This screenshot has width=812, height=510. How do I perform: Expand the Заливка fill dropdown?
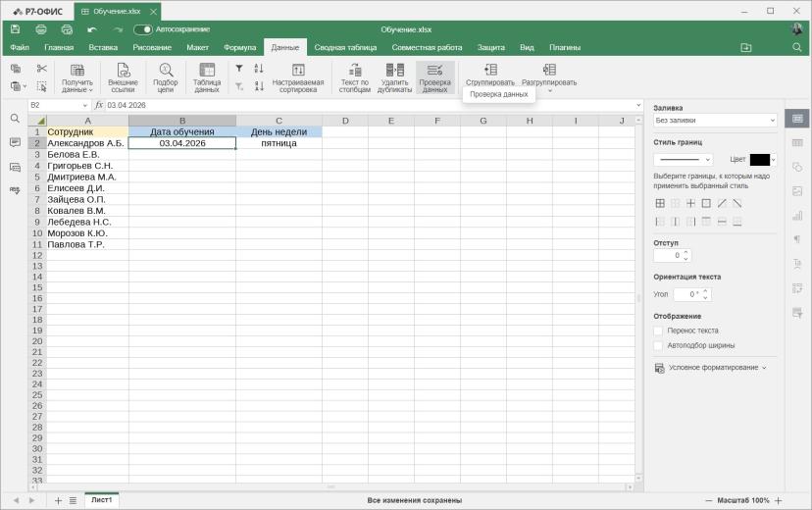pyautogui.click(x=715, y=120)
